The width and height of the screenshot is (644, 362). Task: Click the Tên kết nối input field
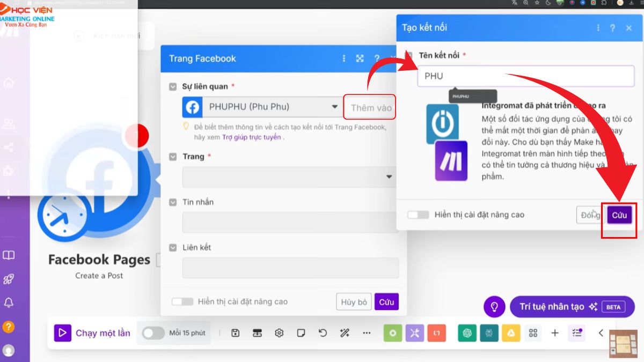(526, 76)
